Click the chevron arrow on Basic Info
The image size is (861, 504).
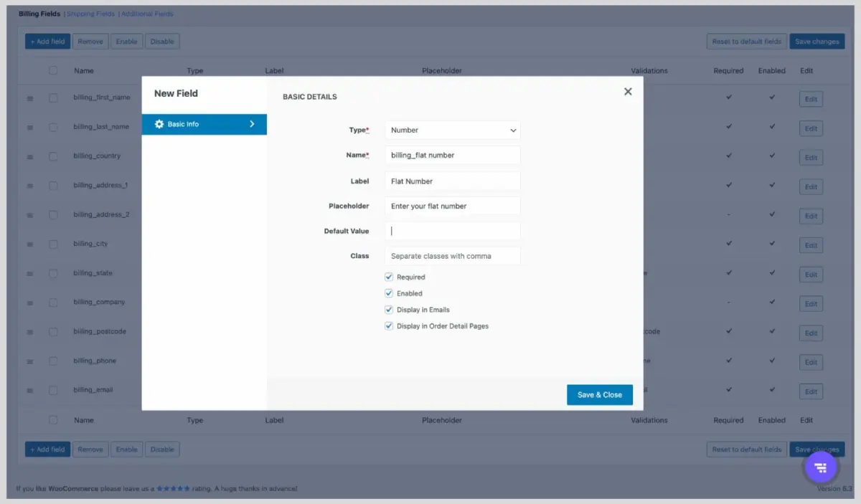click(252, 124)
